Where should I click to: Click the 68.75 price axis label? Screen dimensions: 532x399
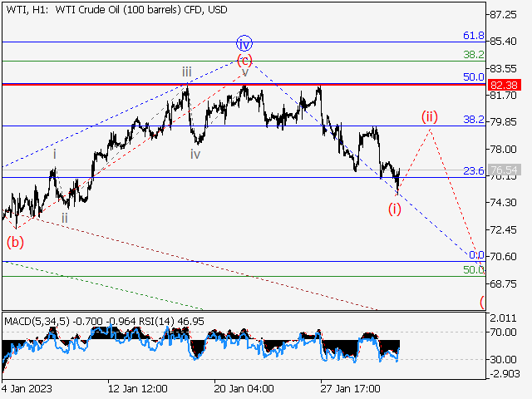(x=504, y=283)
